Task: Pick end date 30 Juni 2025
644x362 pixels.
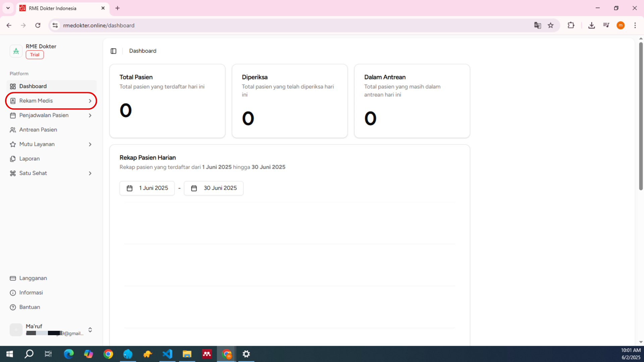Action: [214, 188]
